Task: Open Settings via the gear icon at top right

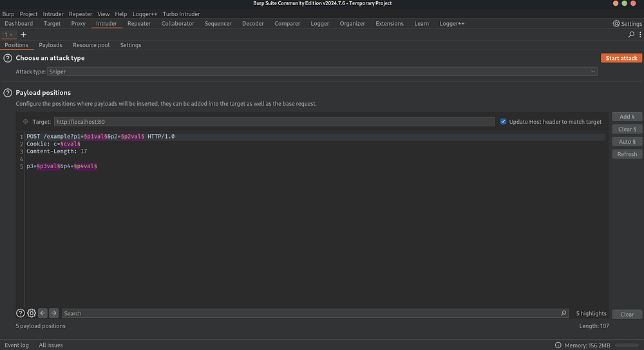Action: (x=616, y=23)
